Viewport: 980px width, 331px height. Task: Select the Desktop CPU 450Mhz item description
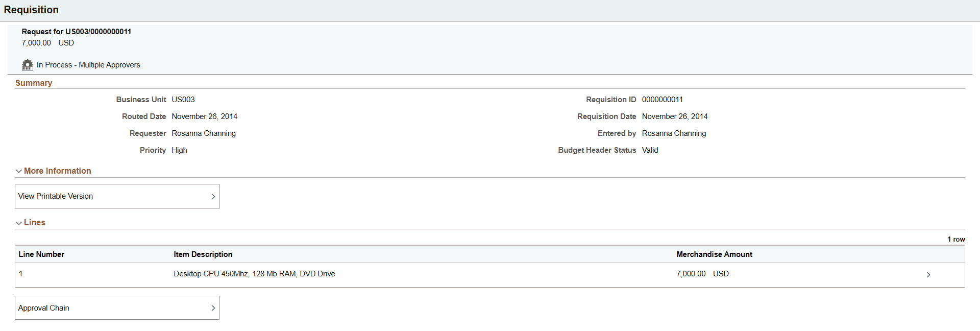tap(254, 274)
